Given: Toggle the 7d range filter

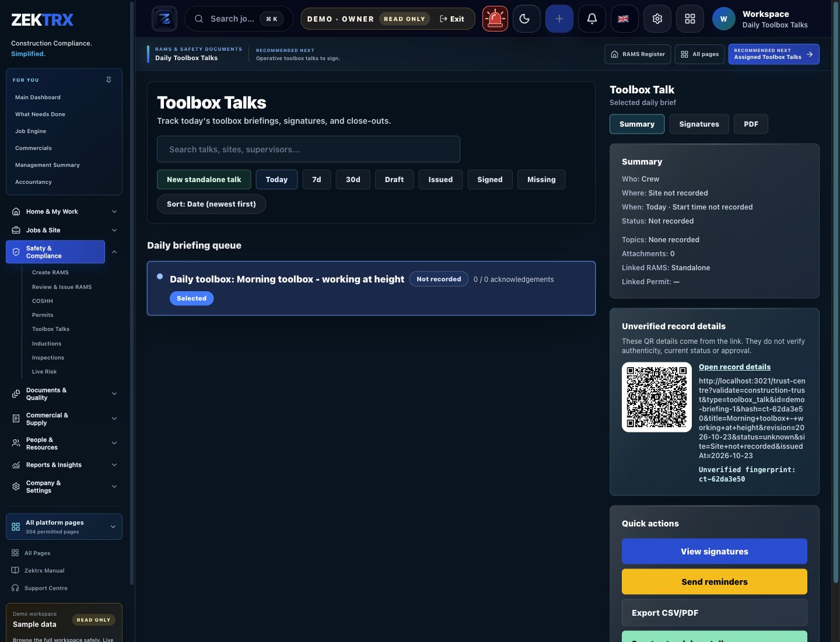Looking at the screenshot, I should (x=317, y=180).
